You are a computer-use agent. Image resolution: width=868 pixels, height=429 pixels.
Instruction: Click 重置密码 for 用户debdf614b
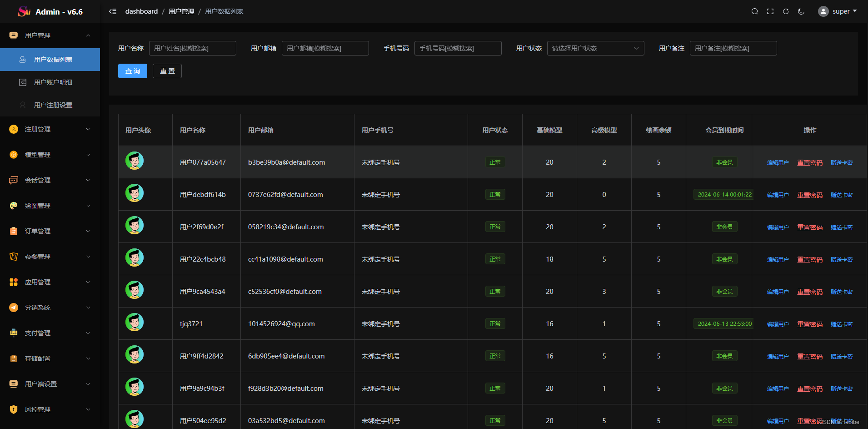point(810,195)
